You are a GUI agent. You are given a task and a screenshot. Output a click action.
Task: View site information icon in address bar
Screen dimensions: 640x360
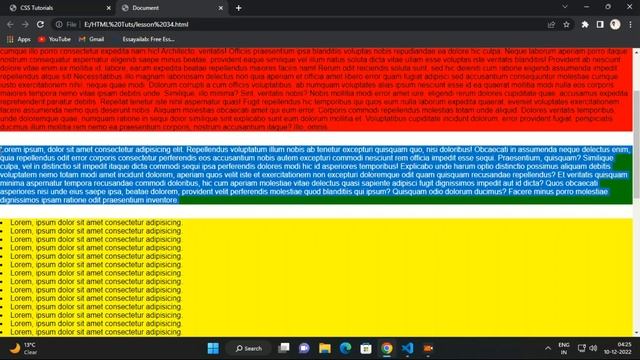(59, 24)
